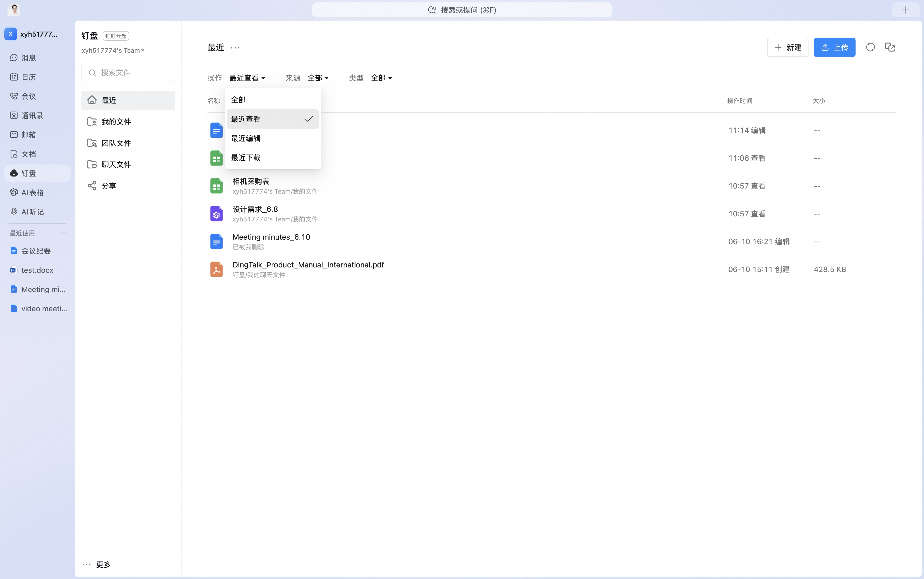Expand the 来源 全部 filter dropdown
Image resolution: width=924 pixels, height=579 pixels.
tap(318, 78)
